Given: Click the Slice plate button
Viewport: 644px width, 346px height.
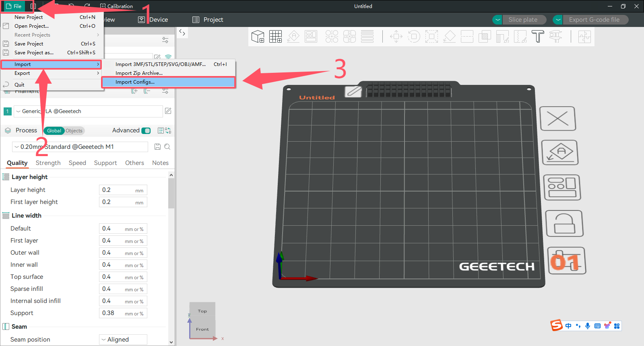Looking at the screenshot, I should pyautogui.click(x=524, y=20).
